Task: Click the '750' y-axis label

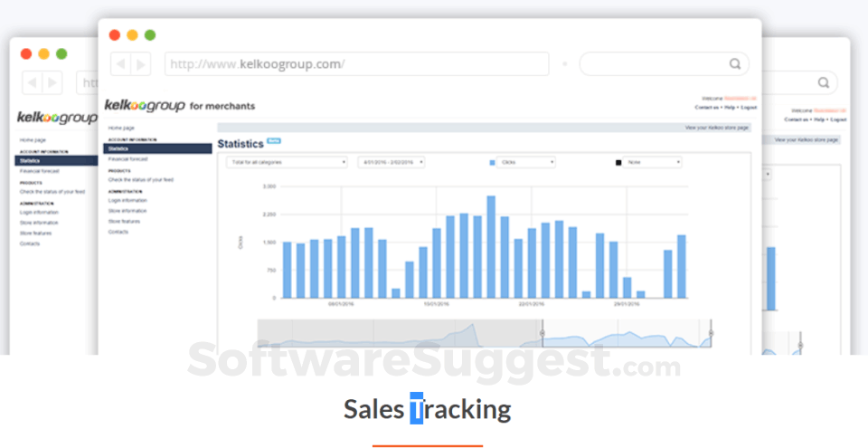Action: (271, 270)
